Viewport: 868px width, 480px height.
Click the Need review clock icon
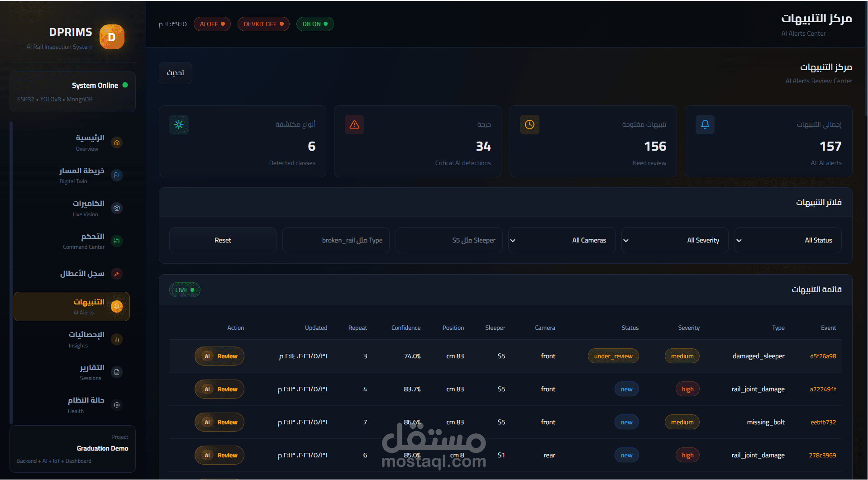[x=529, y=125]
